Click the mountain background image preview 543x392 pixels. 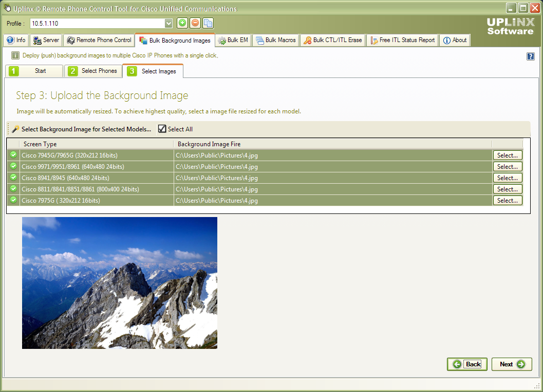pyautogui.click(x=119, y=283)
